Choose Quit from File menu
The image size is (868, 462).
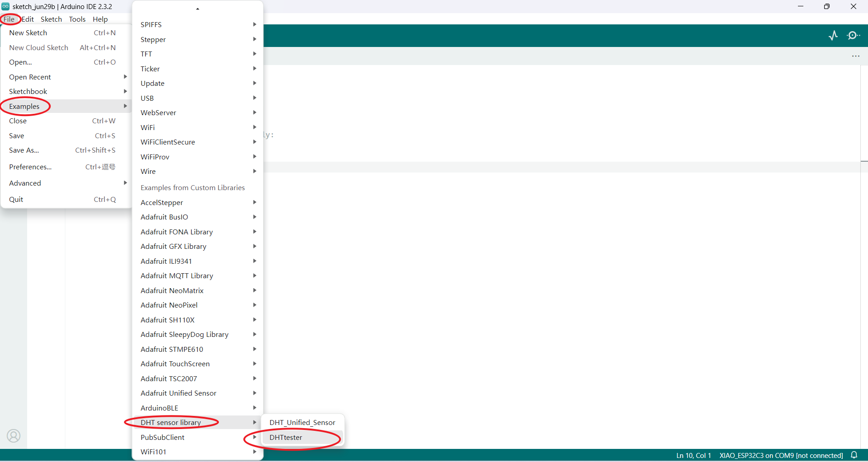pos(66,199)
